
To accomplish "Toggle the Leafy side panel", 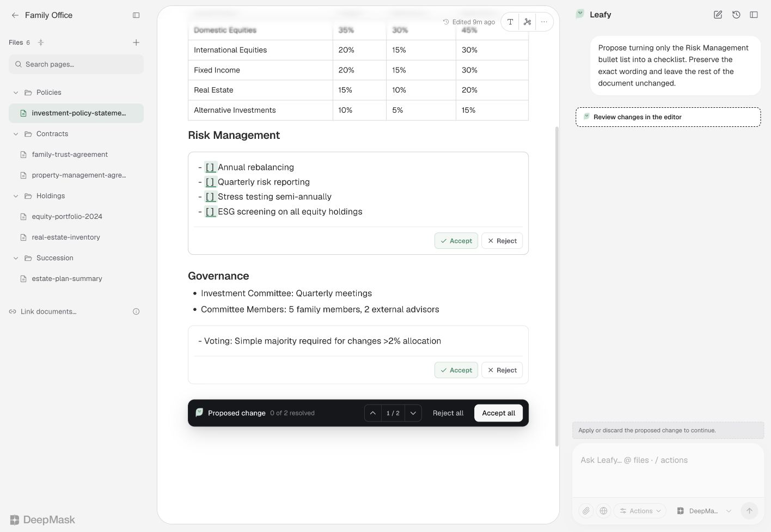I will pos(754,15).
